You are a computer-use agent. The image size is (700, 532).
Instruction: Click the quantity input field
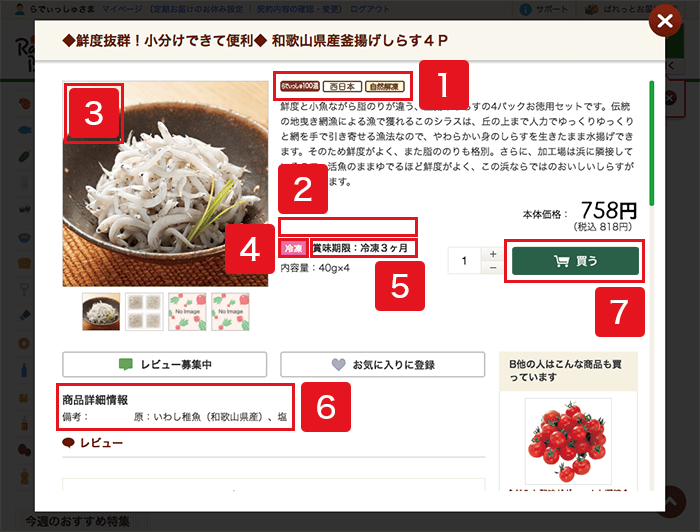[464, 261]
